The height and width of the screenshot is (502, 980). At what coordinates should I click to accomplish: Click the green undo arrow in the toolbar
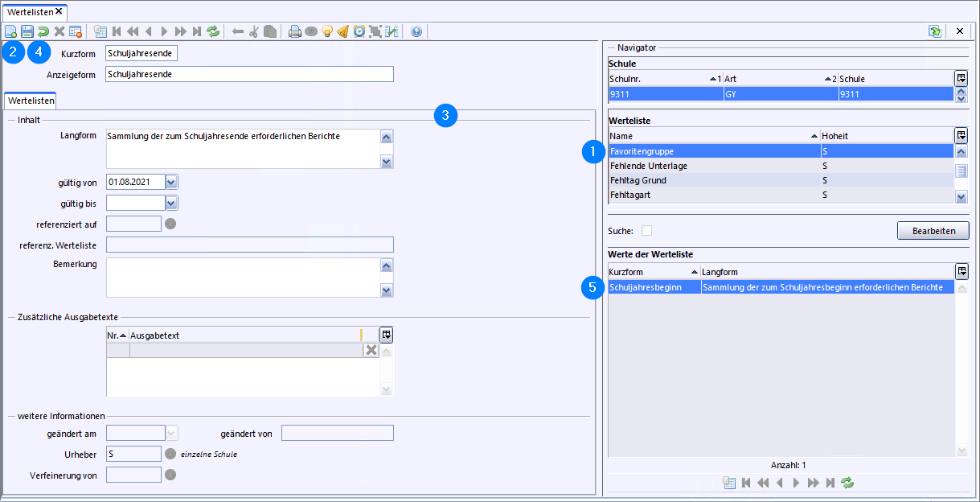(x=43, y=32)
